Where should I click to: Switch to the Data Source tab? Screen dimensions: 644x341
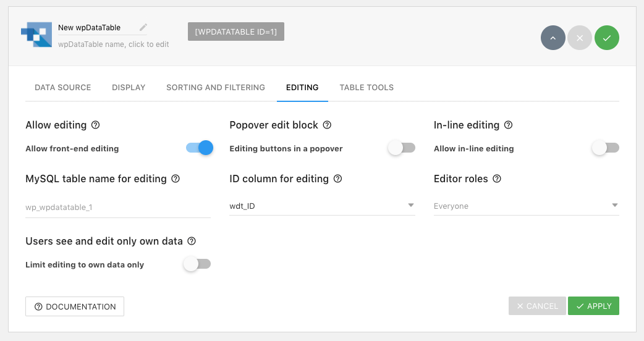tap(63, 87)
